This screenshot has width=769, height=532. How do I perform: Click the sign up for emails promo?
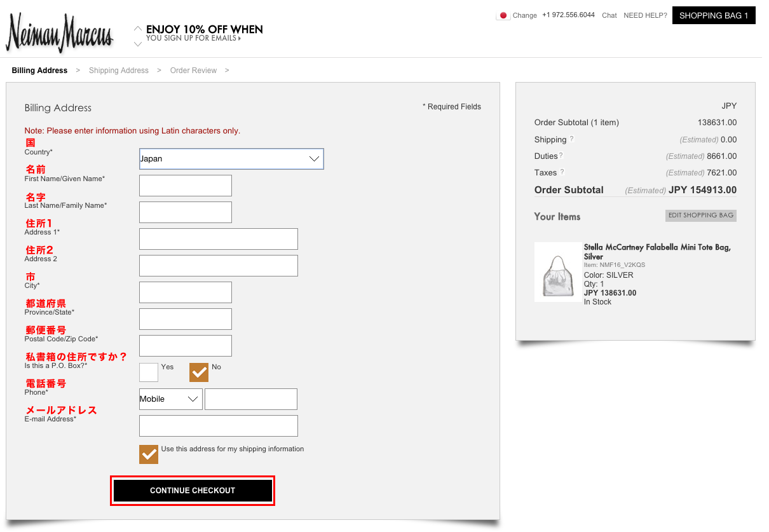(x=204, y=33)
